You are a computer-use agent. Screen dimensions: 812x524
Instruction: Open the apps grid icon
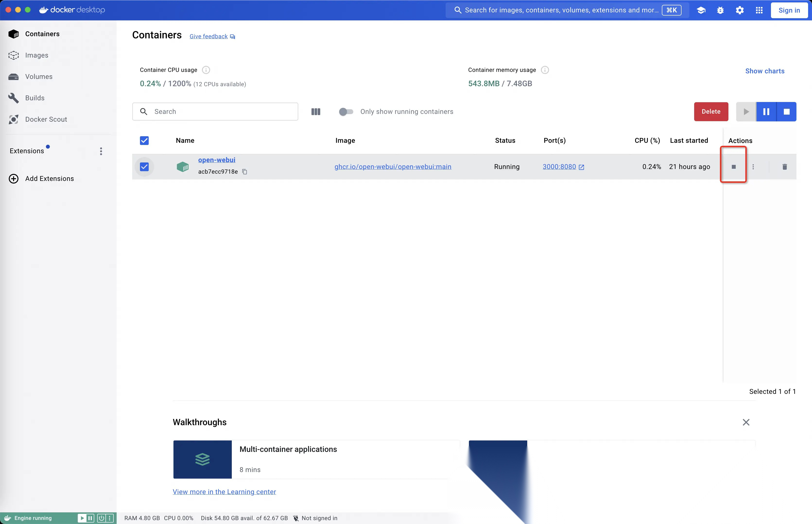coord(759,10)
